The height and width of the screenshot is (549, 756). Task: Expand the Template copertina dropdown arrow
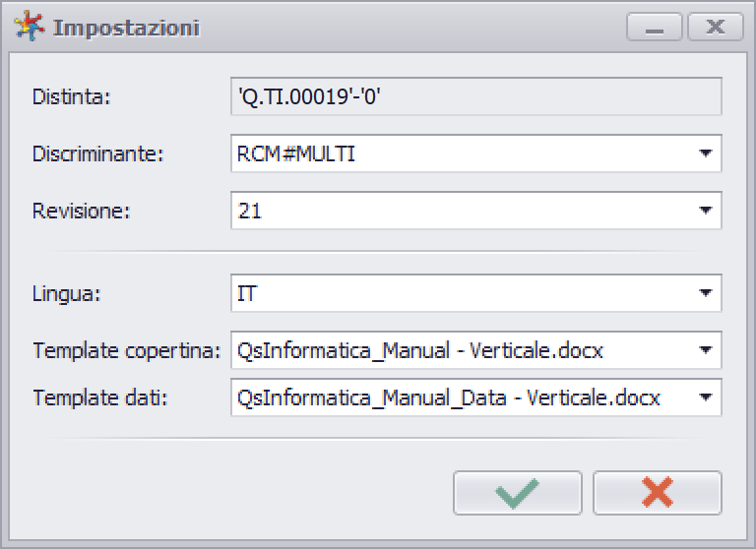[x=706, y=350]
